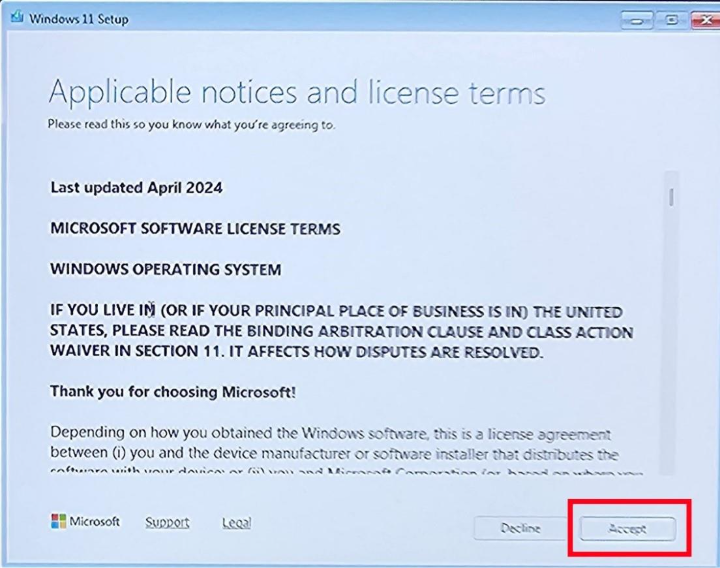
Task: Open the Support link
Action: tap(167, 522)
